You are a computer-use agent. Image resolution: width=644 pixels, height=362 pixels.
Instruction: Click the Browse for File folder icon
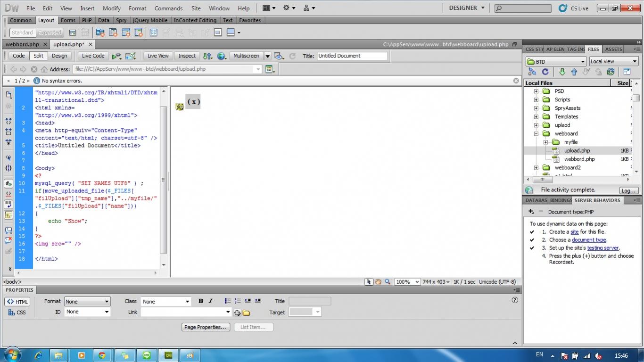pos(247,313)
